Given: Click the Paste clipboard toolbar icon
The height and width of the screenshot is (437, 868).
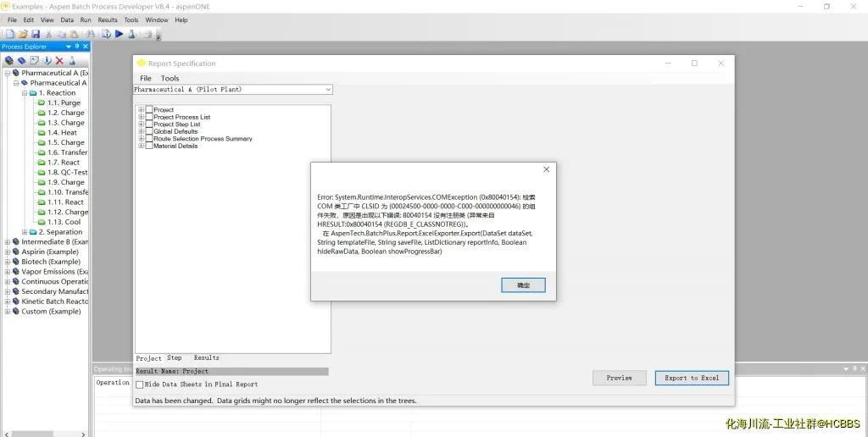Looking at the screenshot, I should (x=74, y=34).
